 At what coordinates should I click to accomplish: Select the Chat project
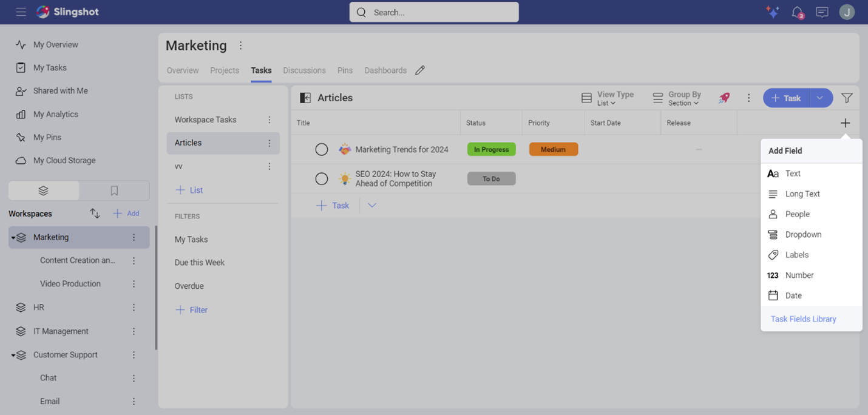click(49, 377)
